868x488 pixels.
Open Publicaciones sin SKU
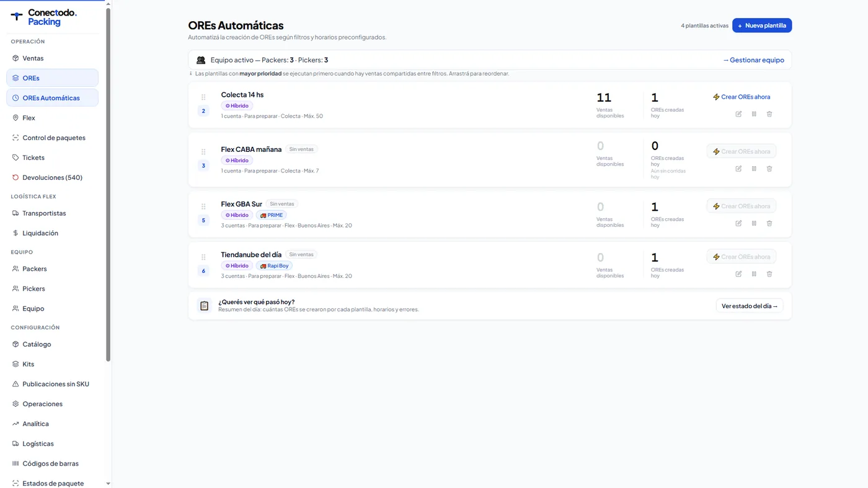point(52,384)
